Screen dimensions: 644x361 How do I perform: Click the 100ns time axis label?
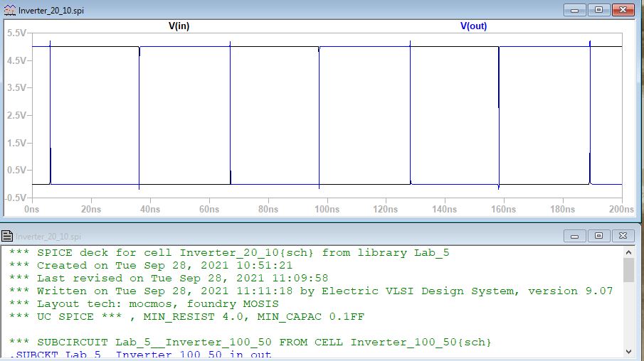[x=327, y=209]
